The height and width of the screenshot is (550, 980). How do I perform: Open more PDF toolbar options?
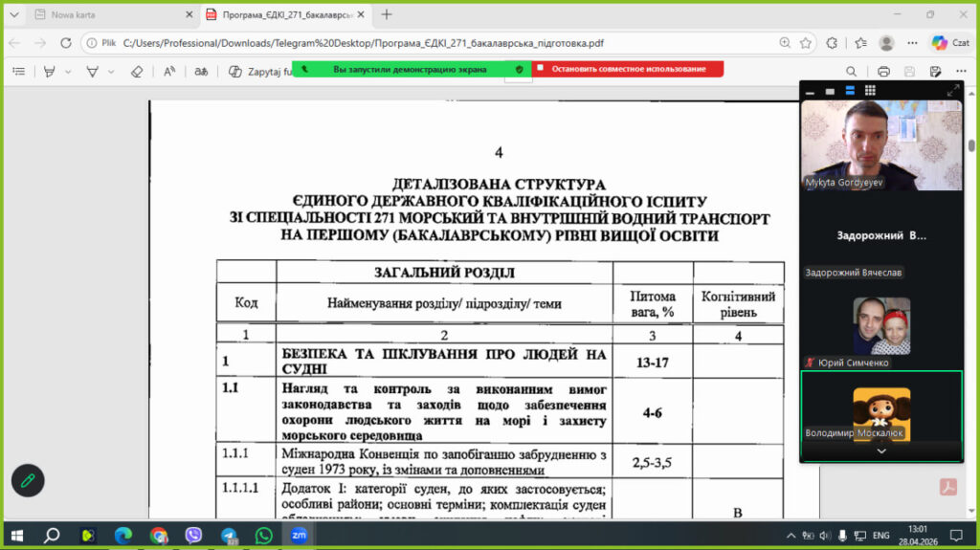(961, 71)
